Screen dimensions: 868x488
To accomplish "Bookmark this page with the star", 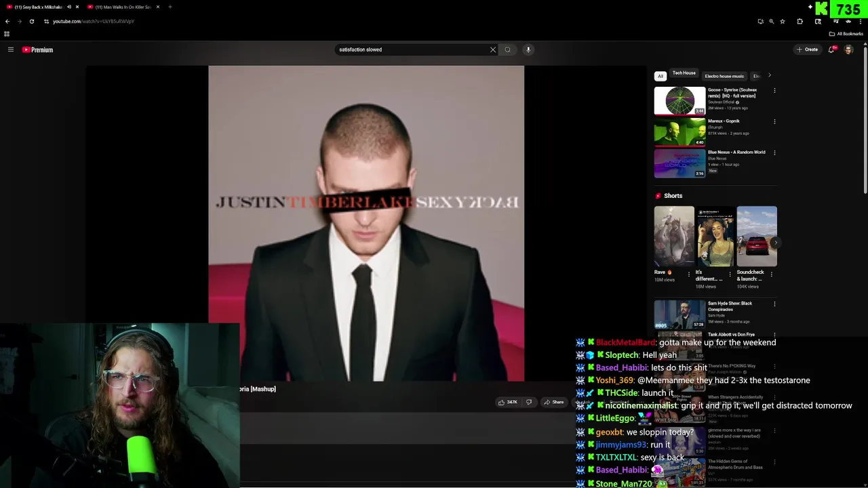I will click(783, 22).
